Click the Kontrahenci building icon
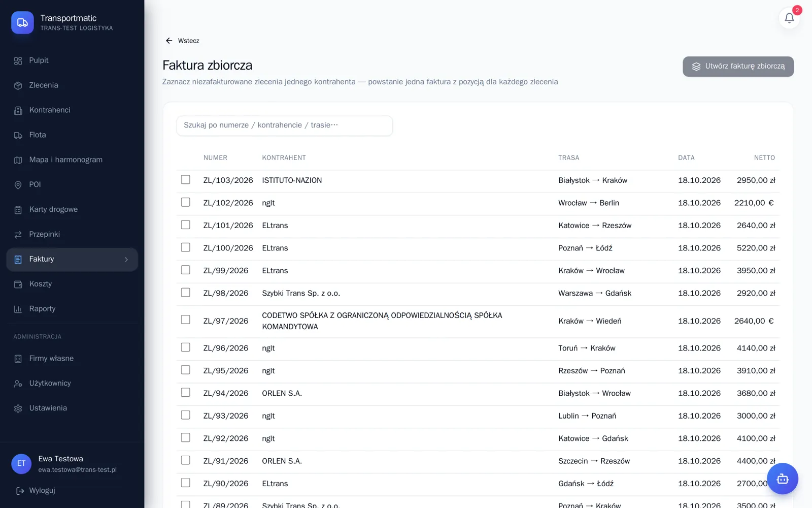The image size is (812, 508). tap(18, 111)
